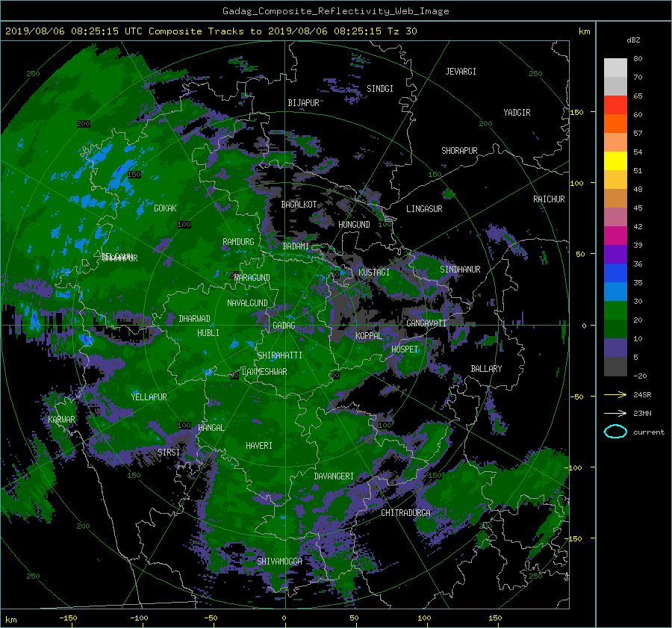Click the HUNGUND city label
This screenshot has height=628, width=672.
click(354, 225)
